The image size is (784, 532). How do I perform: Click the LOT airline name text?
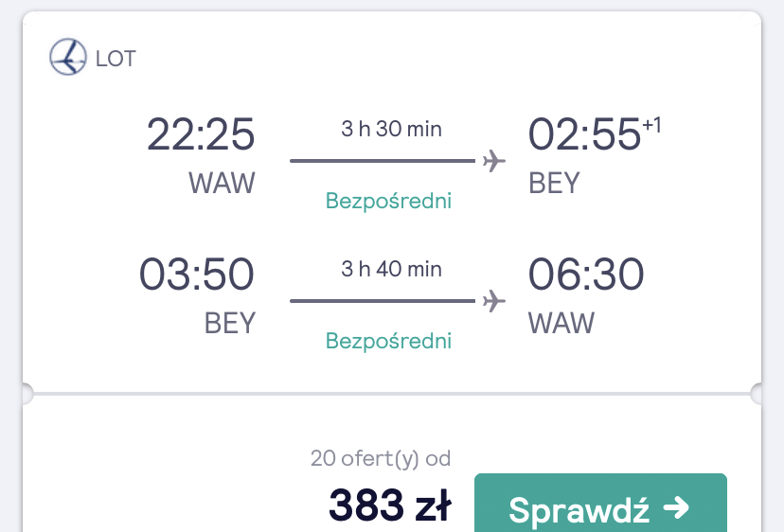(x=116, y=59)
